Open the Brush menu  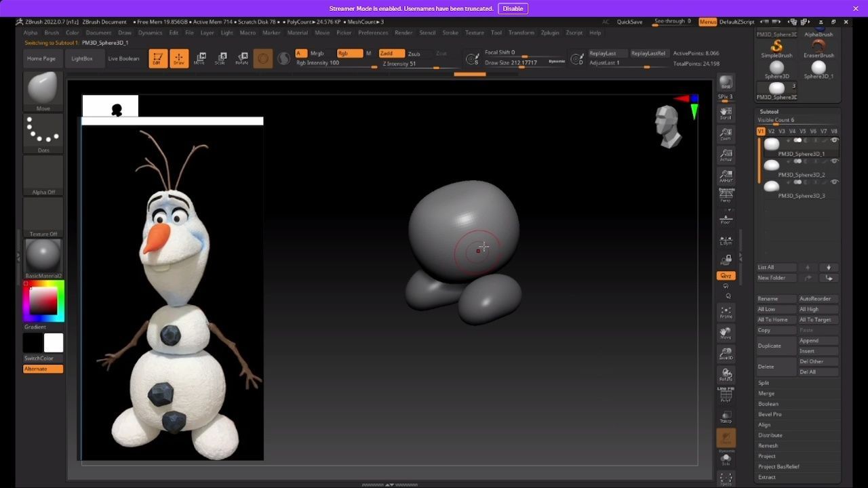(x=52, y=33)
